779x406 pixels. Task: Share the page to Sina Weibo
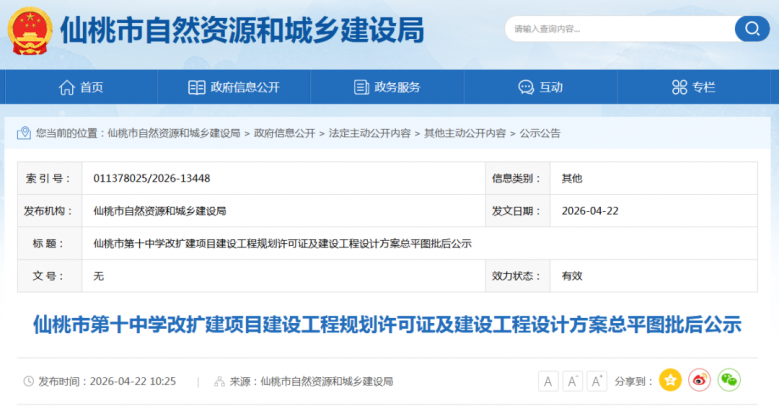[699, 381]
